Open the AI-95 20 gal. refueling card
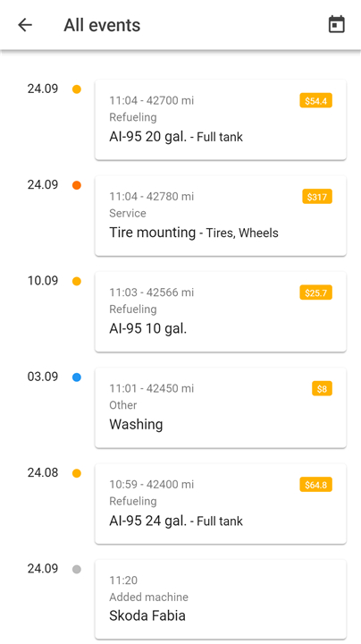 click(221, 120)
